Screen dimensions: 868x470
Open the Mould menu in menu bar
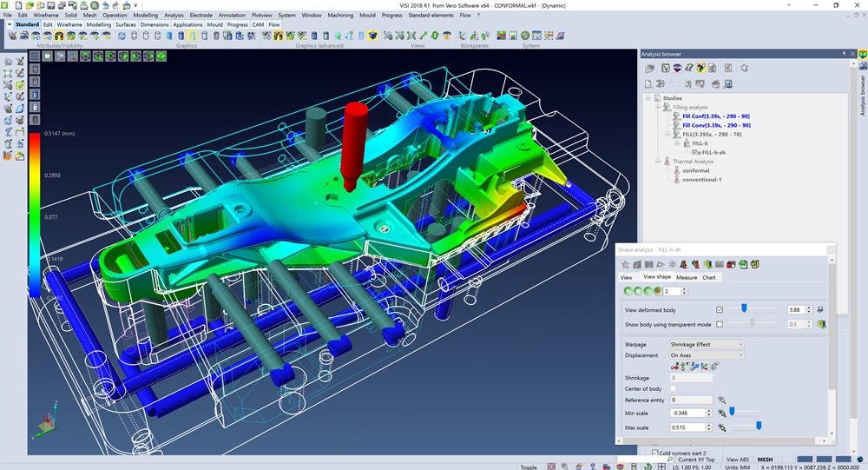pyautogui.click(x=365, y=15)
